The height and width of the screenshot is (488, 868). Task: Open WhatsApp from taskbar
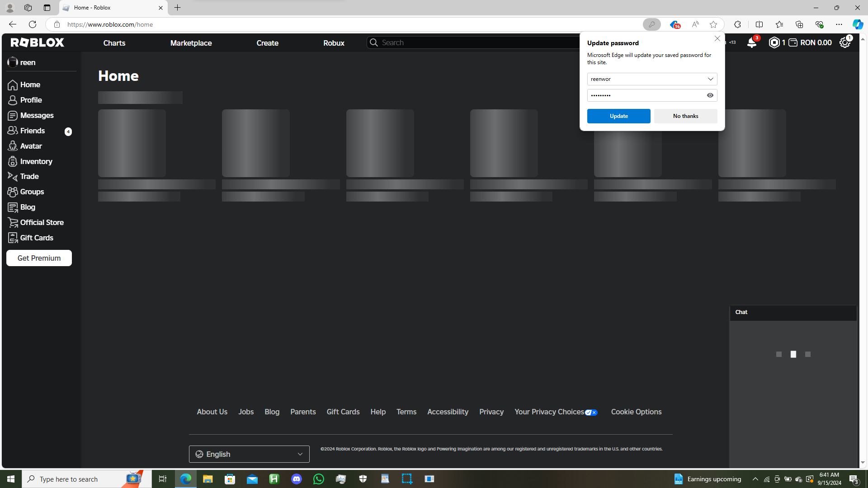[x=319, y=479]
